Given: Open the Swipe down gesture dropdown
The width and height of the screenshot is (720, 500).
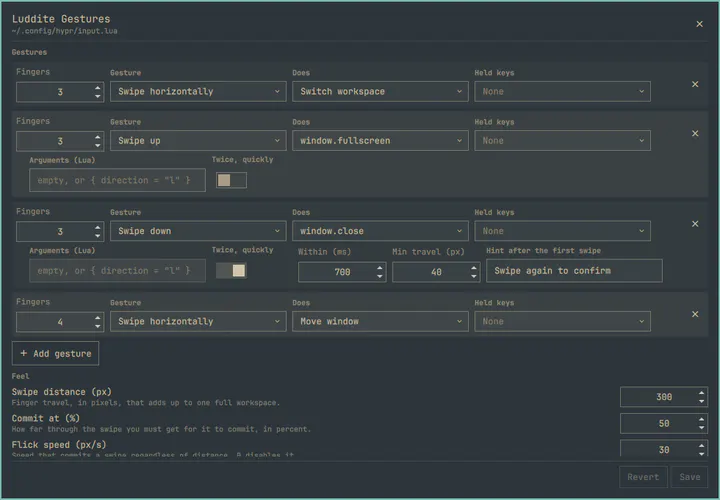Looking at the screenshot, I should click(198, 231).
